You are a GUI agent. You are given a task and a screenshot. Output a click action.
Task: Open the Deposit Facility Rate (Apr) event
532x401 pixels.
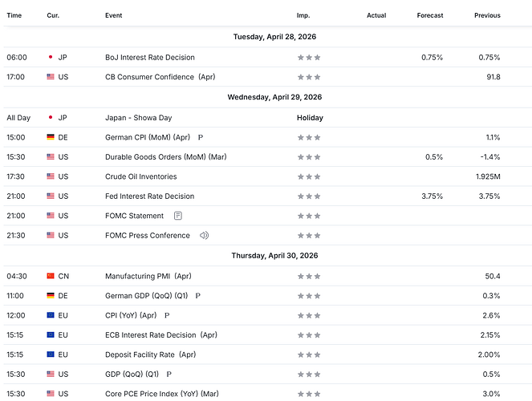click(151, 354)
